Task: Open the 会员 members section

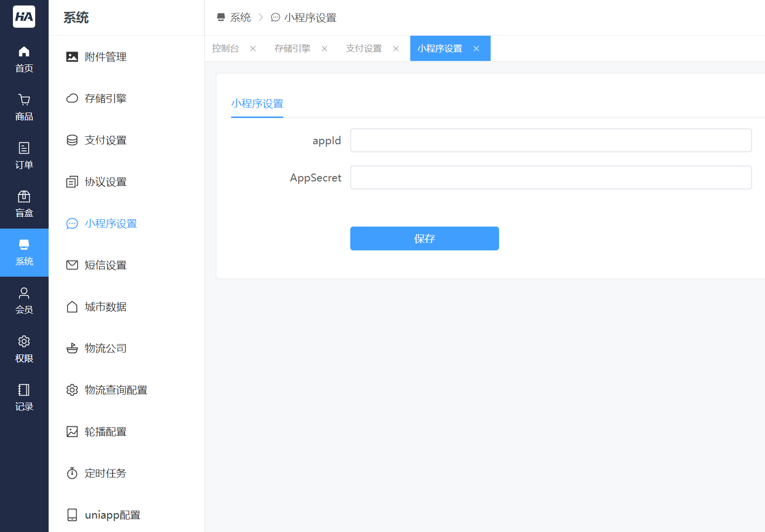Action: click(24, 300)
